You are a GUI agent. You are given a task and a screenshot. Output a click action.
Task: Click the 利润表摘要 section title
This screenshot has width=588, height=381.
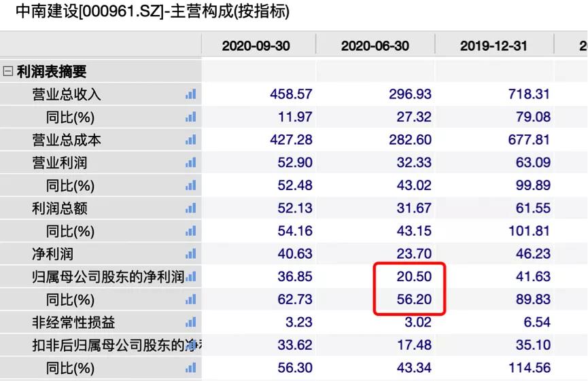point(52,71)
